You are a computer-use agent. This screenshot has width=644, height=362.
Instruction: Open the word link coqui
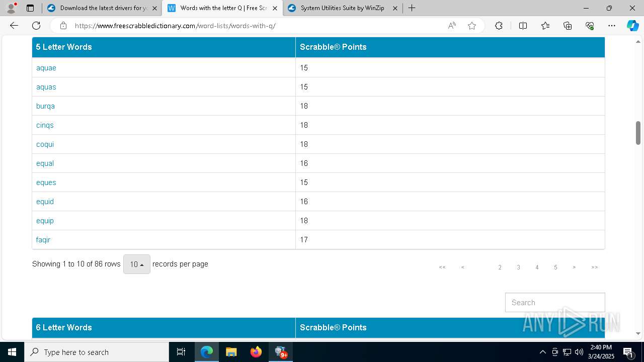pos(45,144)
